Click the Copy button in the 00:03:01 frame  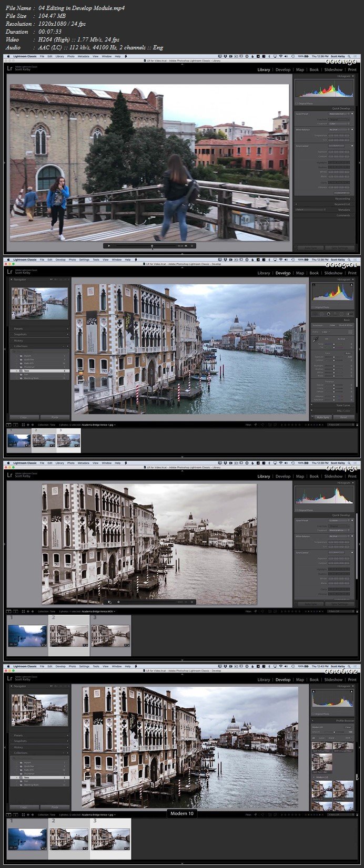click(24, 417)
